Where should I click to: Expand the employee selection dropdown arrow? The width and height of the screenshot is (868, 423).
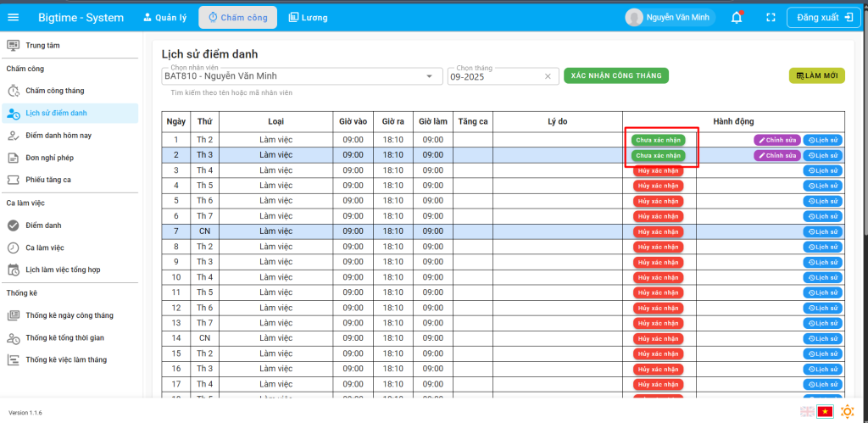pos(429,76)
